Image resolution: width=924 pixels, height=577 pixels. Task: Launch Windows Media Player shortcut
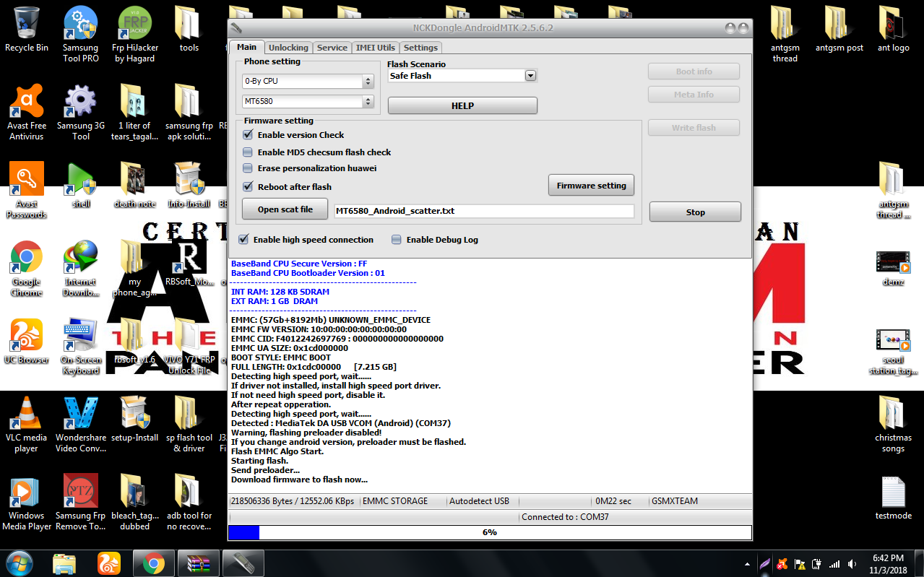tap(27, 502)
